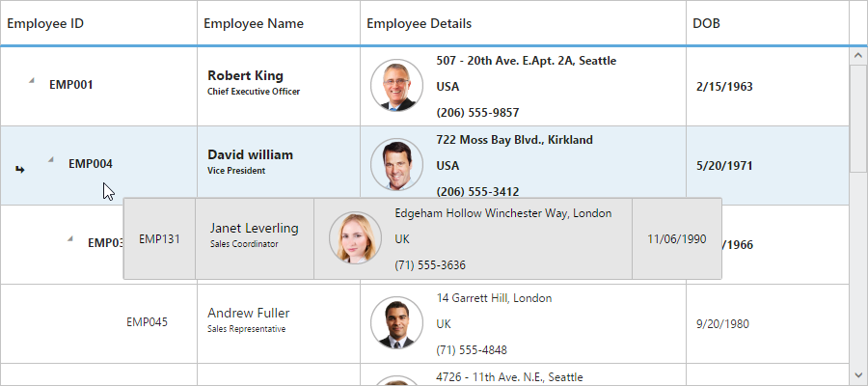Select the Robert King name cell

click(x=245, y=75)
